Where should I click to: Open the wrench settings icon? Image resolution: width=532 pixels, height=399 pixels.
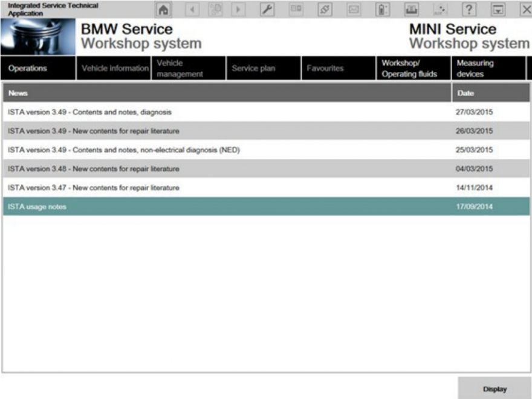click(x=267, y=10)
